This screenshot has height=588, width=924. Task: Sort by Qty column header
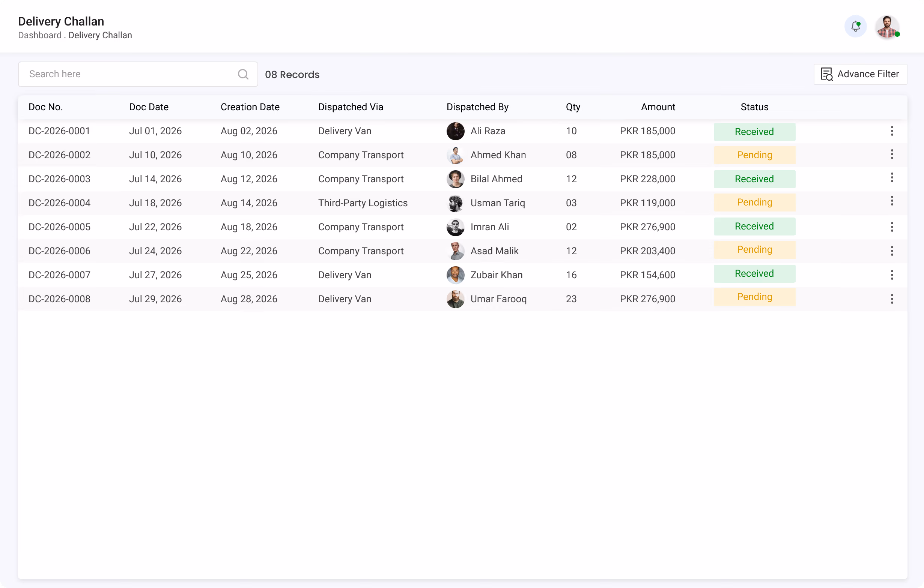pyautogui.click(x=573, y=107)
